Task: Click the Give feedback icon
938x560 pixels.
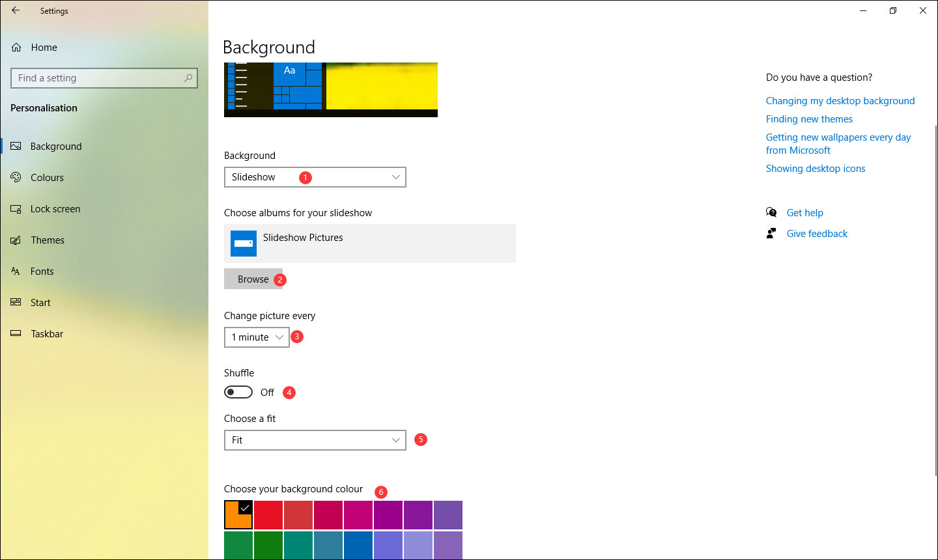Action: (771, 233)
